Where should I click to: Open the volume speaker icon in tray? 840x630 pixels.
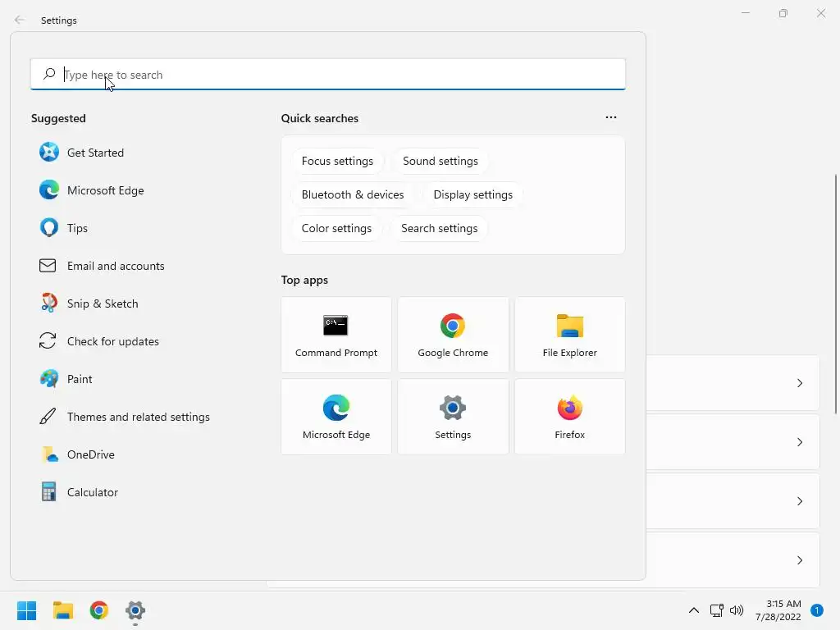coord(737,610)
